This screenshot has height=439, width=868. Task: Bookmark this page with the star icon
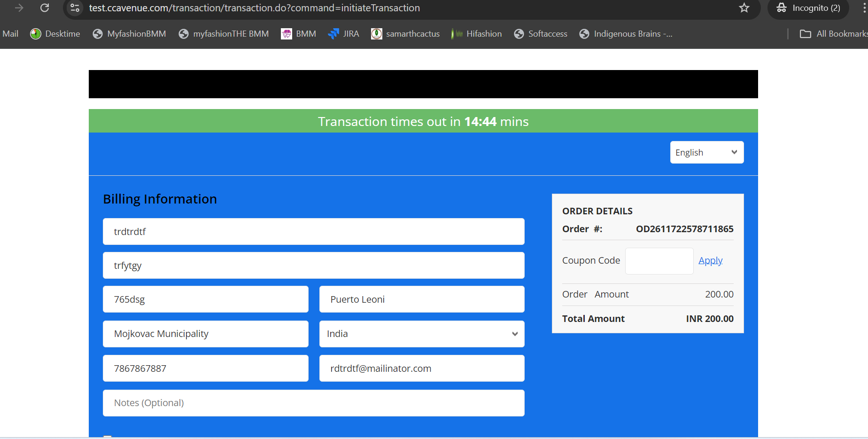point(744,8)
